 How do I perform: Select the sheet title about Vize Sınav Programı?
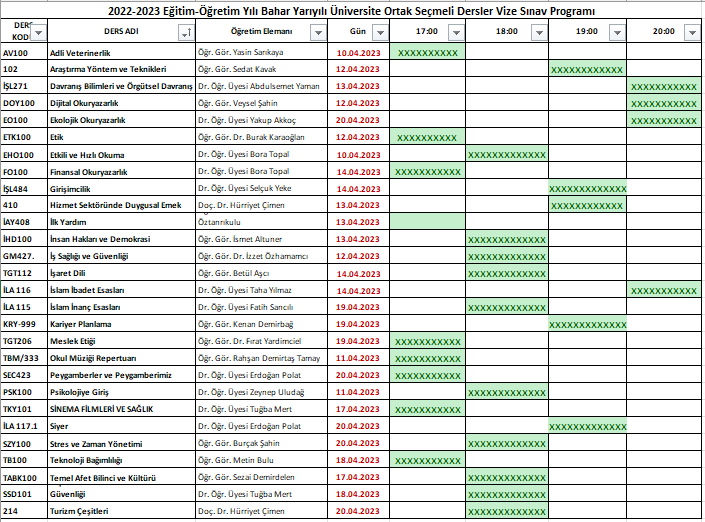coord(351,11)
